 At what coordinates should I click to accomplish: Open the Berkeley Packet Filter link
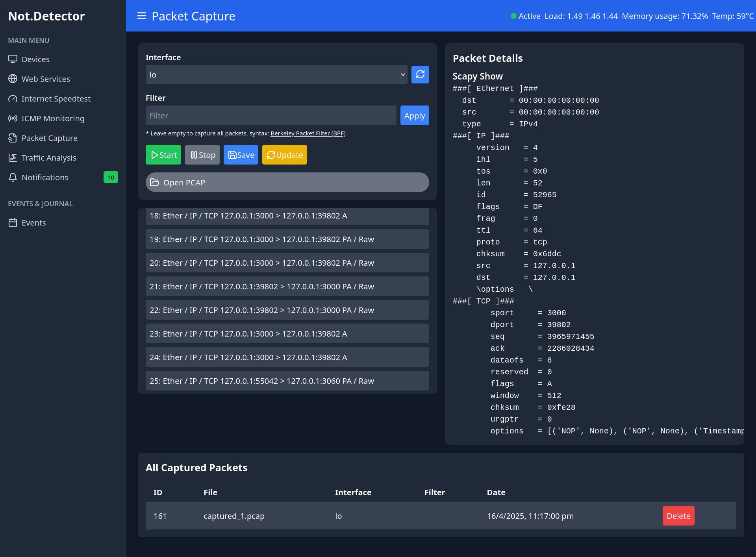click(308, 133)
